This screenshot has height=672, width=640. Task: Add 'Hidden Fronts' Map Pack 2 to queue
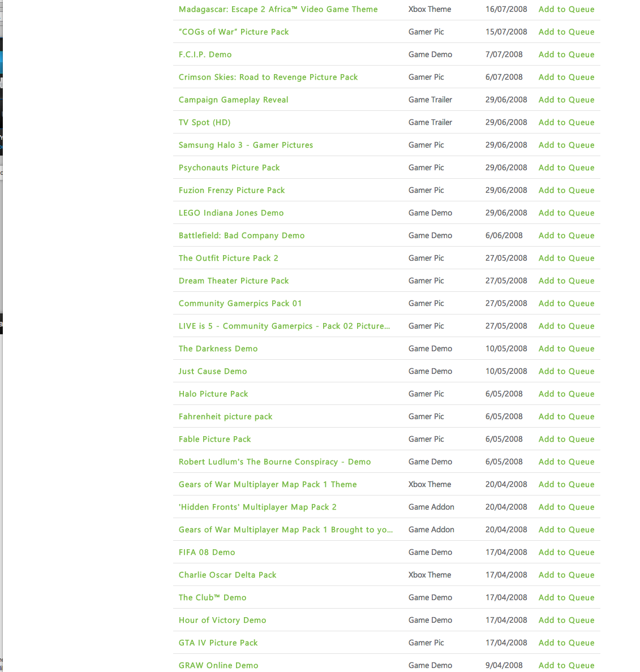point(566,507)
